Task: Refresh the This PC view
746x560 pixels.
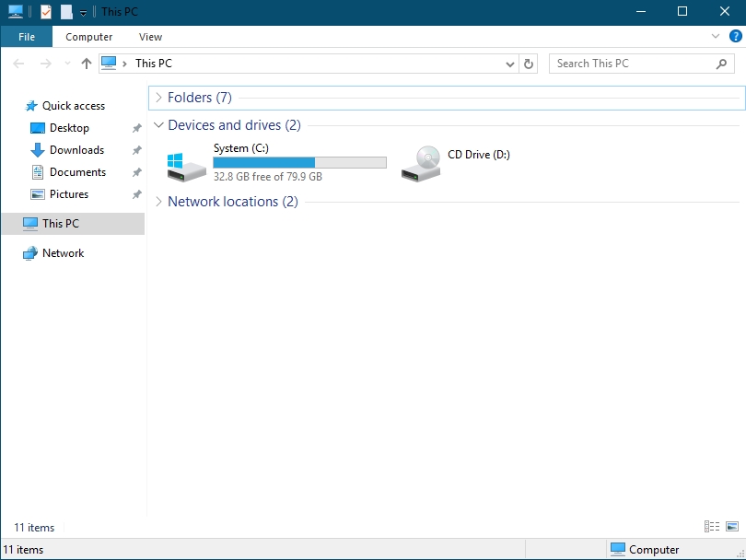Action: coord(528,64)
